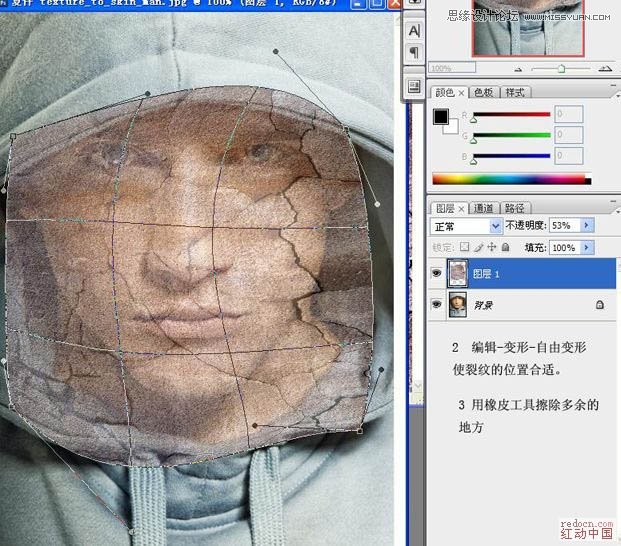
Task: Collapse the Layers panel with minimize dash
Action: tap(613, 201)
